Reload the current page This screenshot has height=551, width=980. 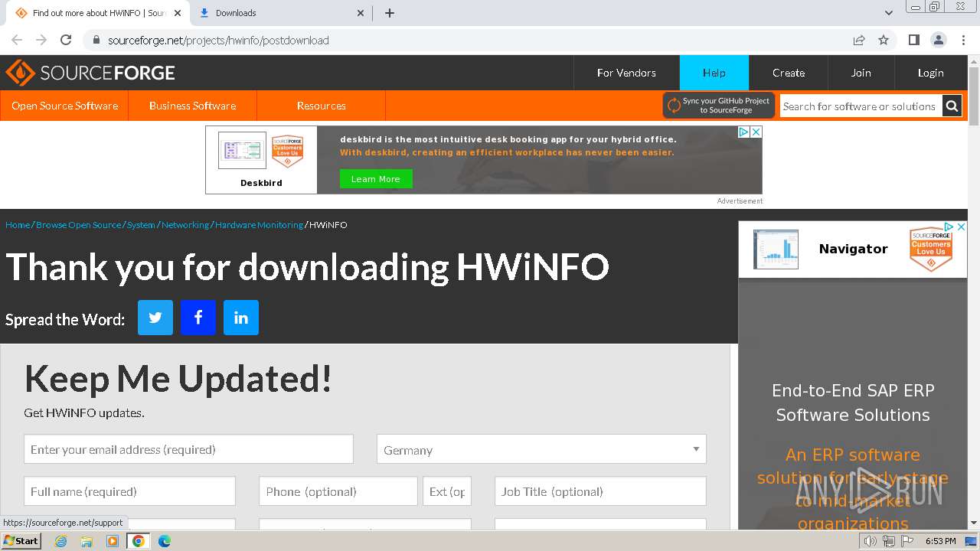click(66, 40)
